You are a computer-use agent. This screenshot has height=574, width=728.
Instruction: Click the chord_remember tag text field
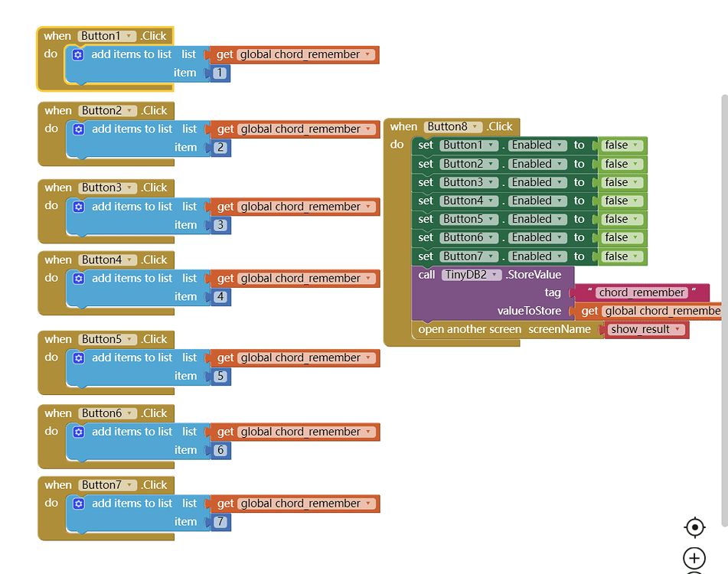pyautogui.click(x=641, y=293)
